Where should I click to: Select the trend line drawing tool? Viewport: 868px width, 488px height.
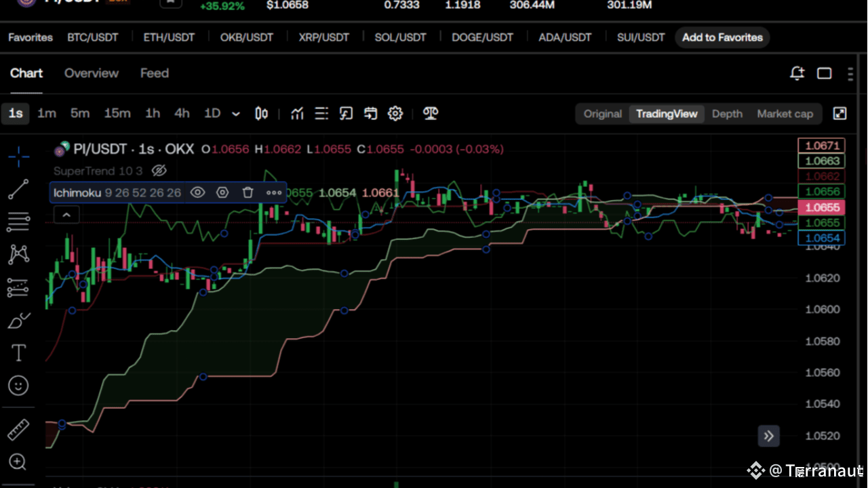tap(18, 190)
